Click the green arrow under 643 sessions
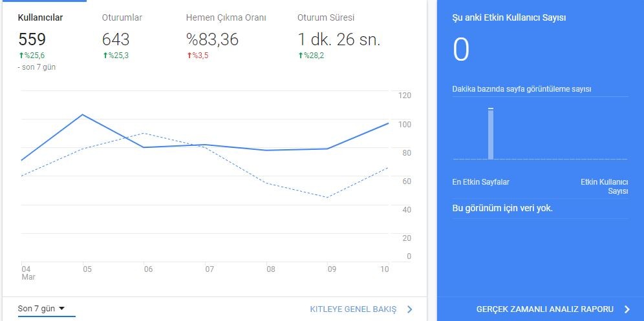The height and width of the screenshot is (321, 644). 105,56
